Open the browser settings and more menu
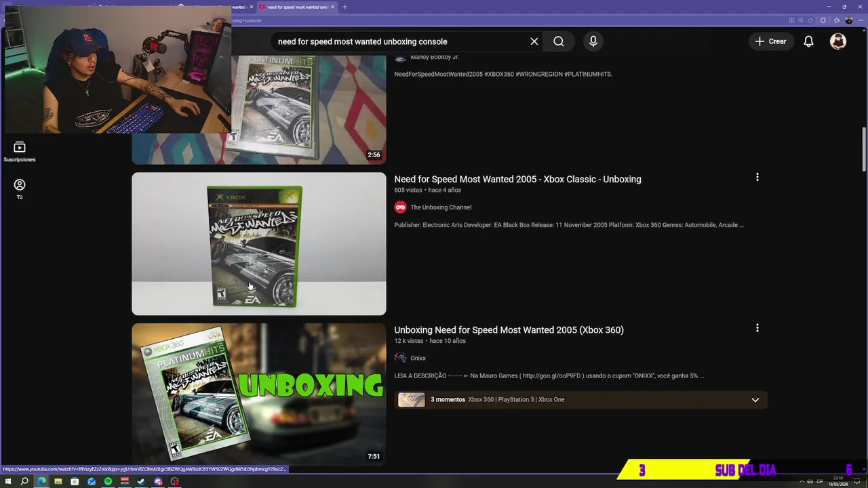 click(860, 20)
